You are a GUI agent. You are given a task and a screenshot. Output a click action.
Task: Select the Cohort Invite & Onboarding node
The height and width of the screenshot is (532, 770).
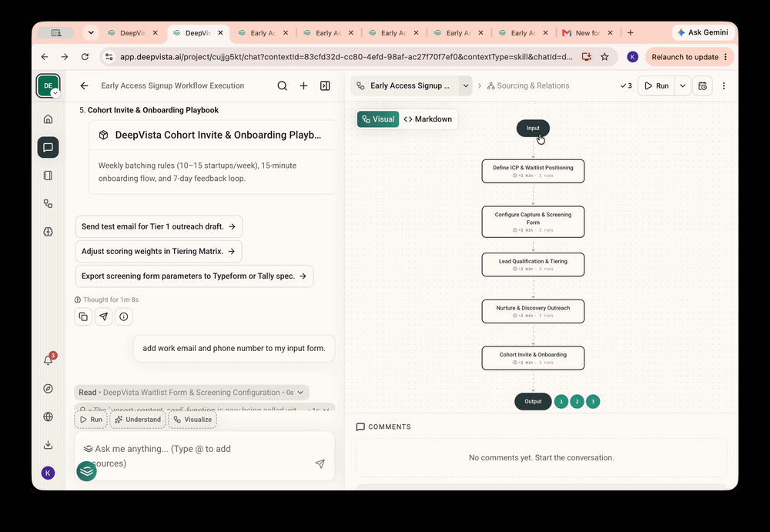click(533, 358)
